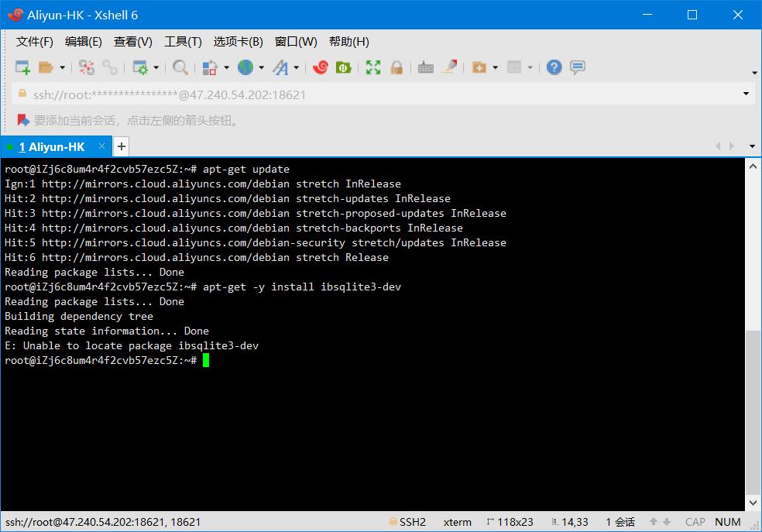Click the highlight pen icon
The image size is (762, 532).
[x=449, y=67]
